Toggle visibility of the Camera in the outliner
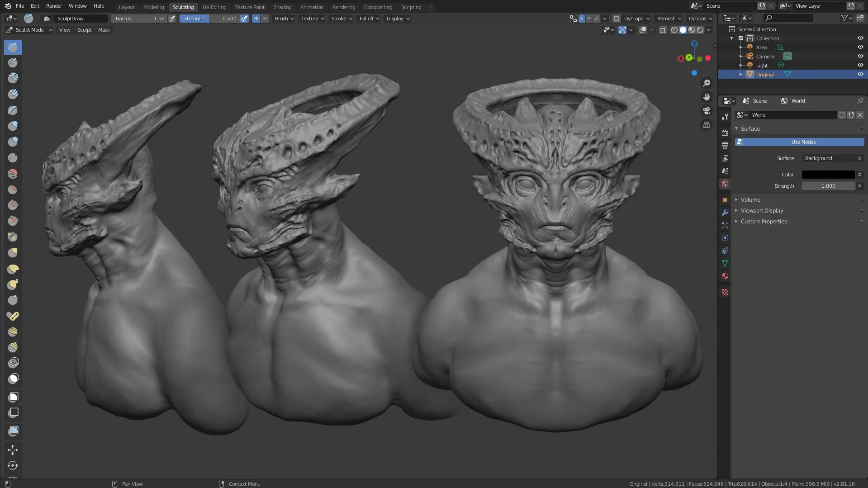The height and width of the screenshot is (488, 868). coord(860,56)
